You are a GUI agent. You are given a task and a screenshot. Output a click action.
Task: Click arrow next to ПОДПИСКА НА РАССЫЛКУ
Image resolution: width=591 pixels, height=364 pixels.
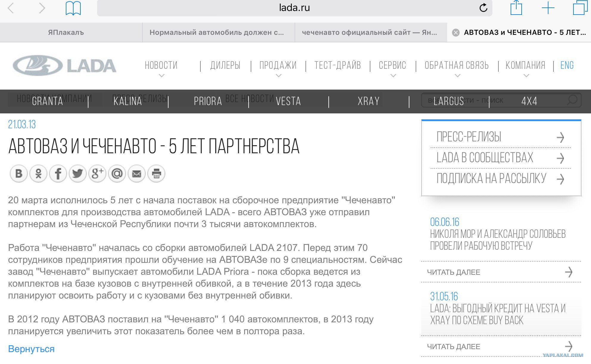point(560,179)
